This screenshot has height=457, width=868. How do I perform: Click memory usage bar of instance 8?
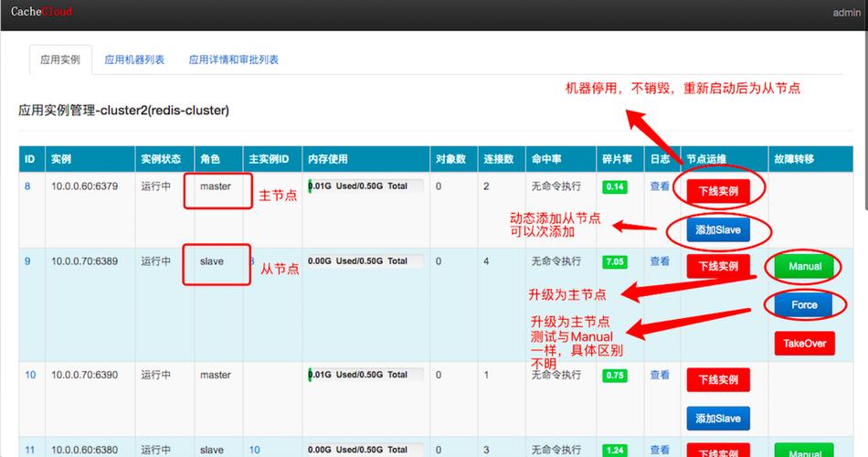[365, 186]
